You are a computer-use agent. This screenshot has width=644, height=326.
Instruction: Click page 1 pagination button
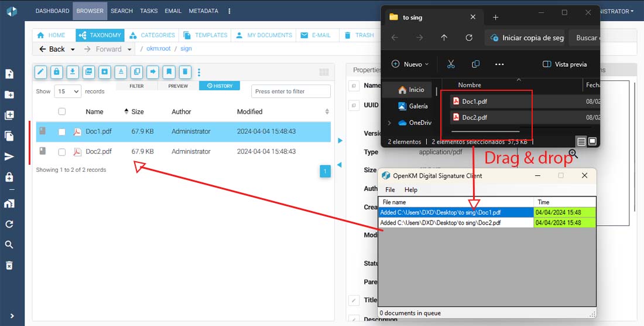pyautogui.click(x=325, y=171)
